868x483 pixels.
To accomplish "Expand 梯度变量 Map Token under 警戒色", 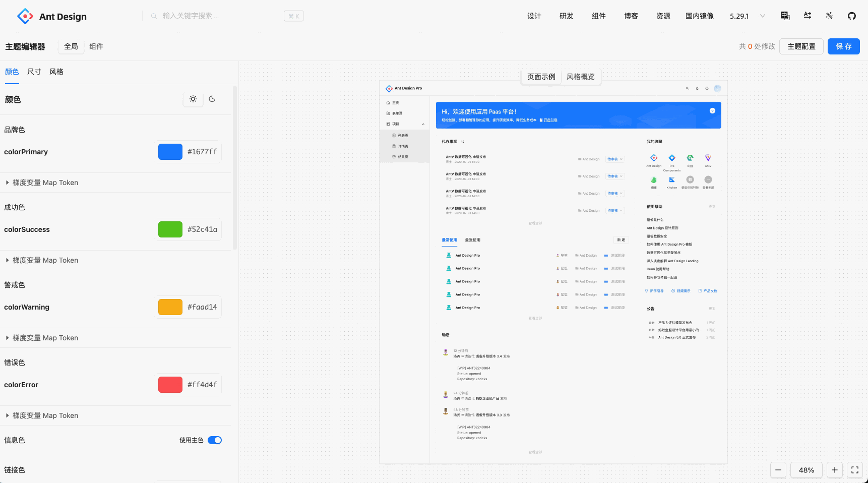I will [42, 338].
